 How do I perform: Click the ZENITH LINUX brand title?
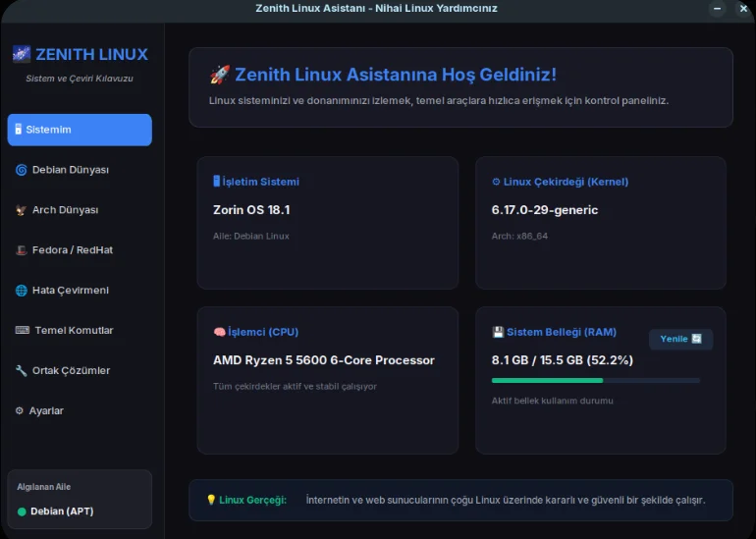pyautogui.click(x=91, y=54)
